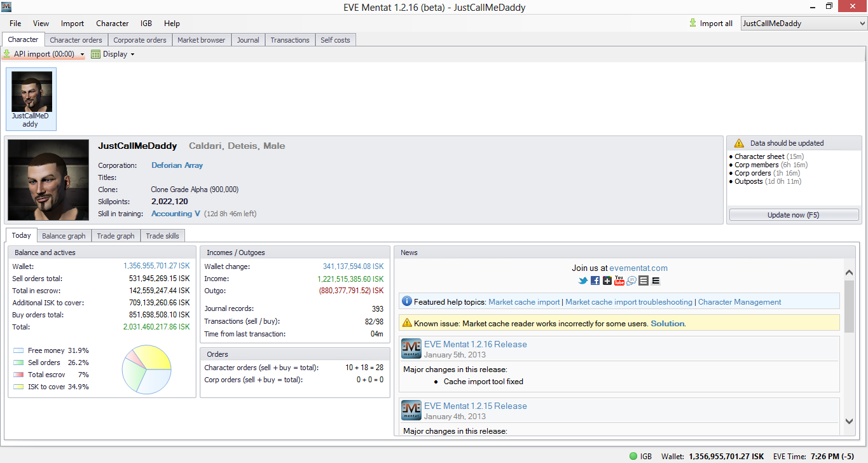
Task: Click the News scrollbar up arrow
Action: click(x=850, y=272)
